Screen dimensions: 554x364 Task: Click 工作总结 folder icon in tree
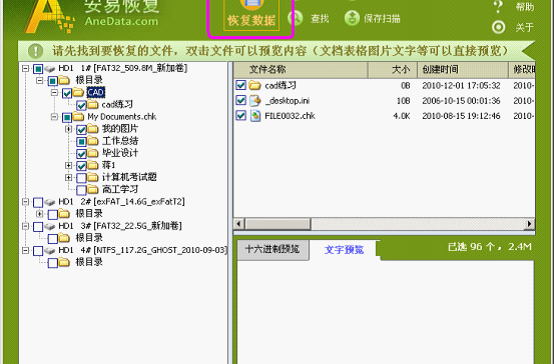[x=93, y=141]
